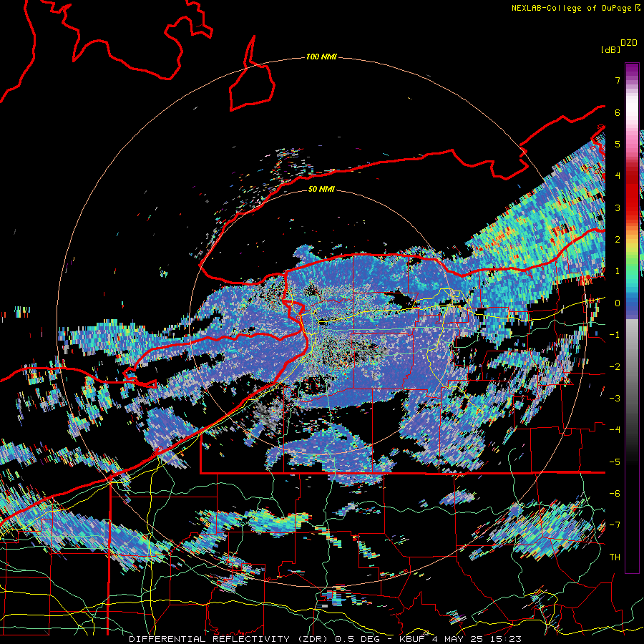
Task: Click the -1 value on the color scale
Action: (615, 335)
